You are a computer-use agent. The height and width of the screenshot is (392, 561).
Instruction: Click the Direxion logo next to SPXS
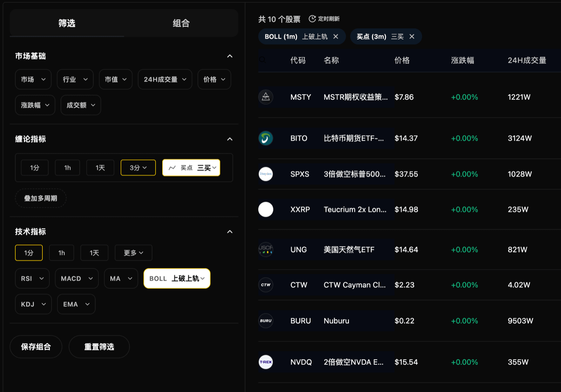point(266,174)
